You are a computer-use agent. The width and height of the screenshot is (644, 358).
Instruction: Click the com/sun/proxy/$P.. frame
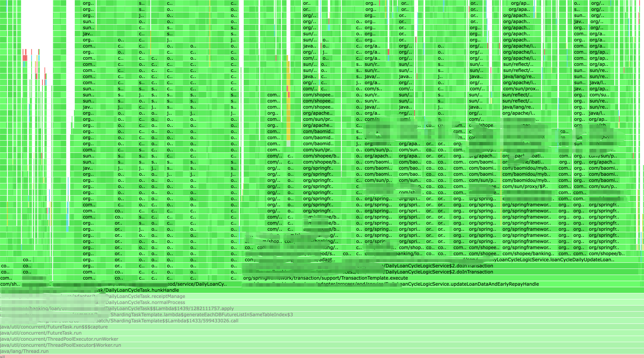(525, 186)
